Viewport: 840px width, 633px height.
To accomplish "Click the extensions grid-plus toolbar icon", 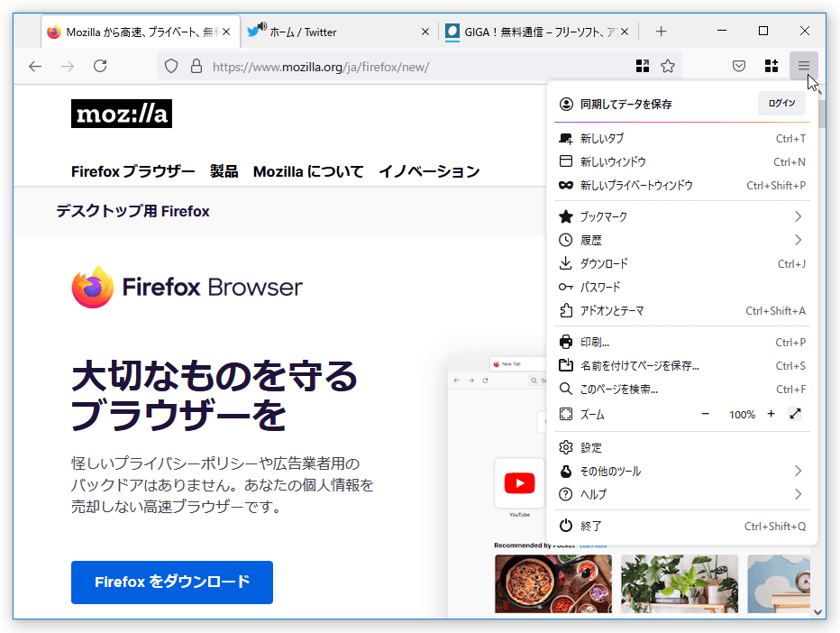I will (771, 66).
